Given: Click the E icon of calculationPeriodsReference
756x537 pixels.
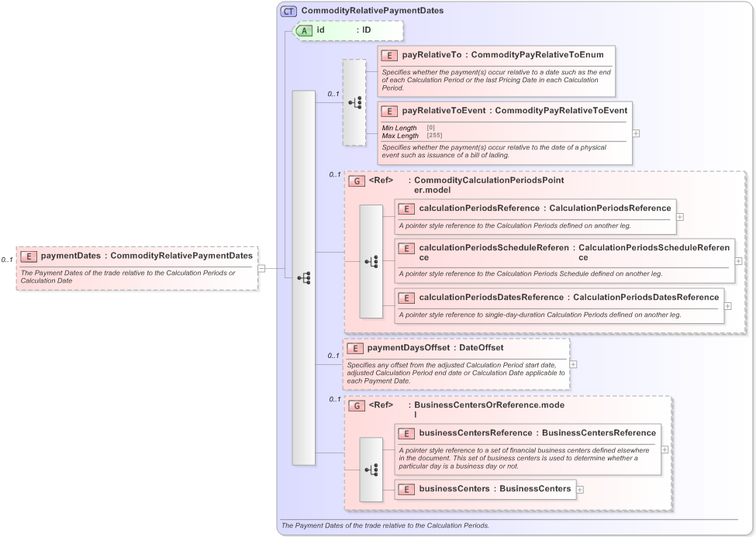Looking at the screenshot, I should point(406,208).
